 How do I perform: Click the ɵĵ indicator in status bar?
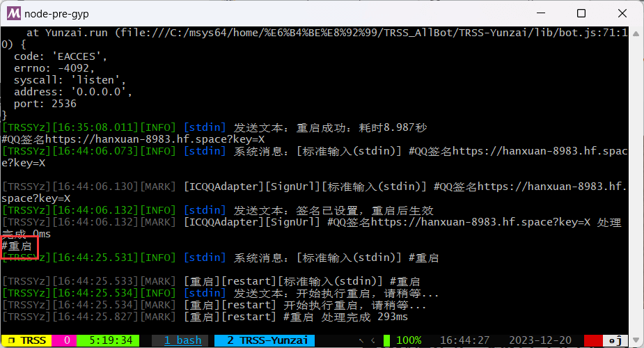click(x=616, y=340)
